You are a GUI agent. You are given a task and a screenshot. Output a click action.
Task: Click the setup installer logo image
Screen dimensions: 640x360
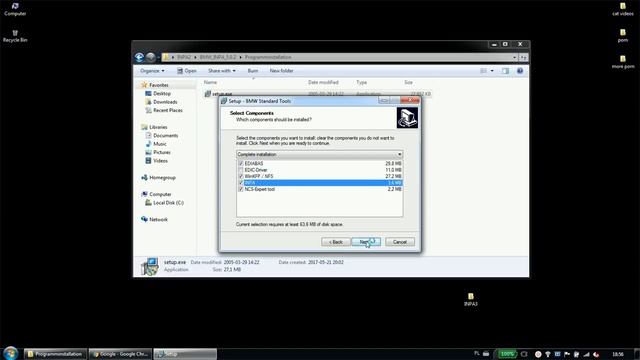click(407, 118)
